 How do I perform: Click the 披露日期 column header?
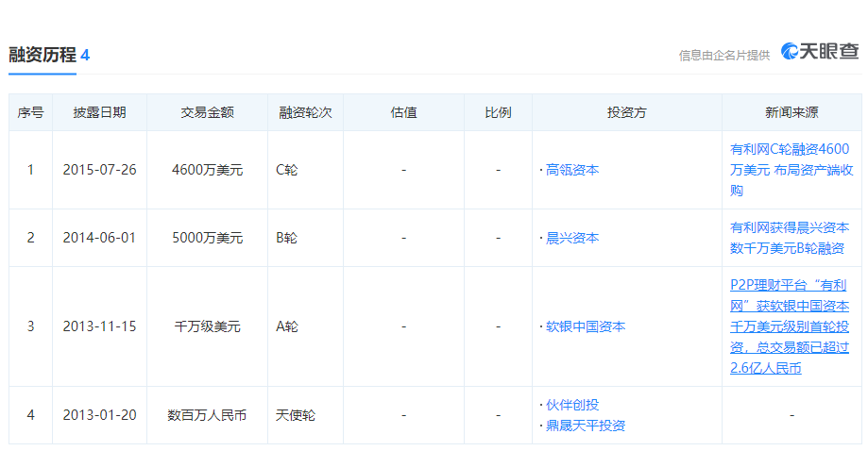point(99,112)
